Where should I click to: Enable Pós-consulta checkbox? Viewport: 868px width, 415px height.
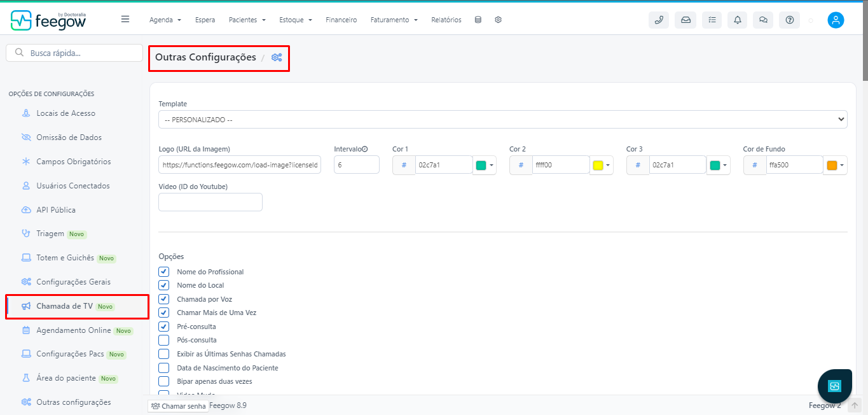click(x=163, y=340)
